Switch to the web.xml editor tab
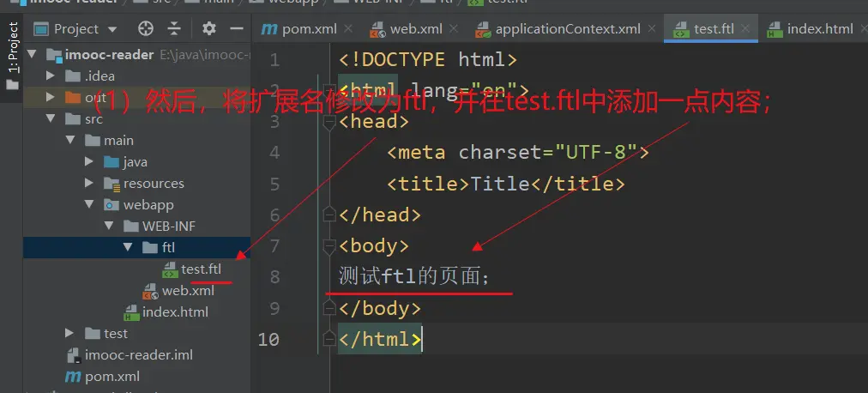This screenshot has height=393, width=868. click(x=416, y=29)
